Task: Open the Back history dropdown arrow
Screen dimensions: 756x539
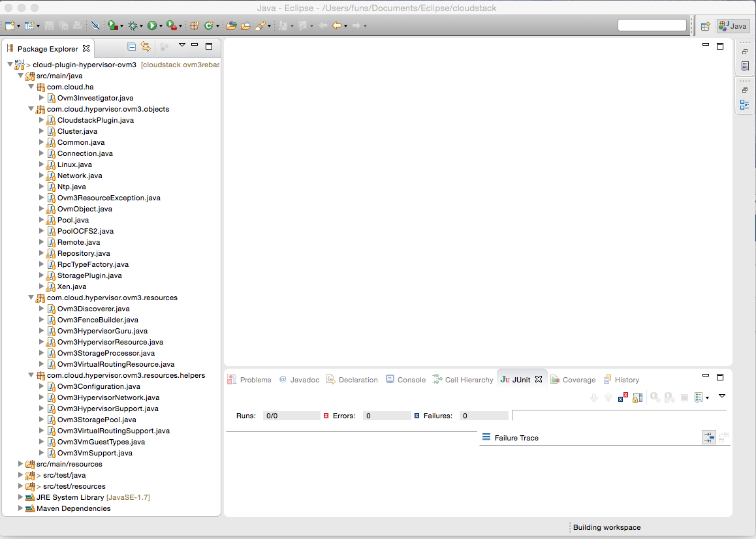Action: [x=346, y=26]
